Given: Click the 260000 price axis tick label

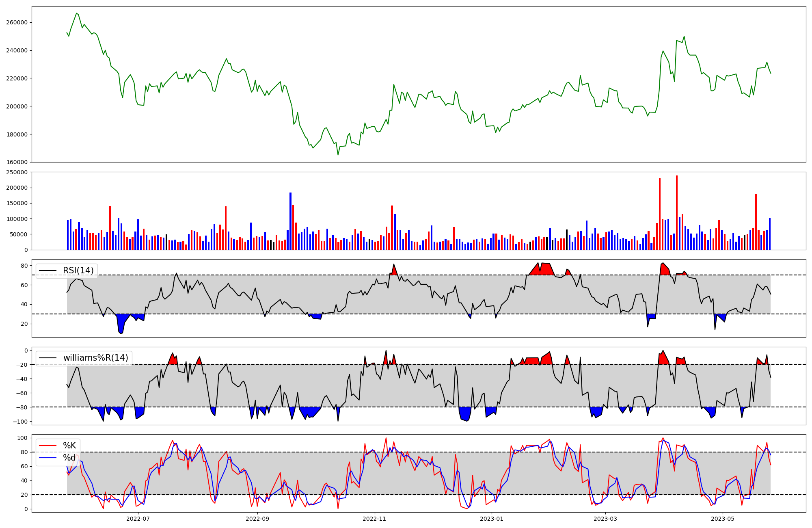Looking at the screenshot, I should (17, 23).
